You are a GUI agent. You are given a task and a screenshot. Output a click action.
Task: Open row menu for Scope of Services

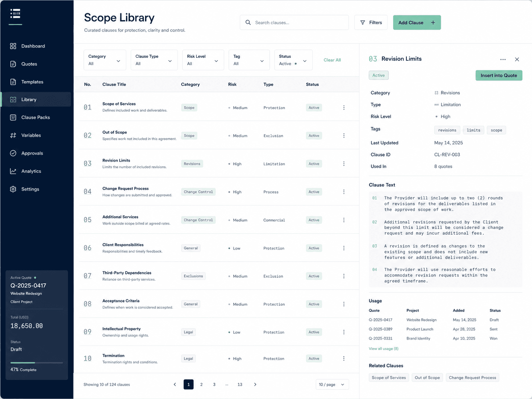click(x=344, y=108)
